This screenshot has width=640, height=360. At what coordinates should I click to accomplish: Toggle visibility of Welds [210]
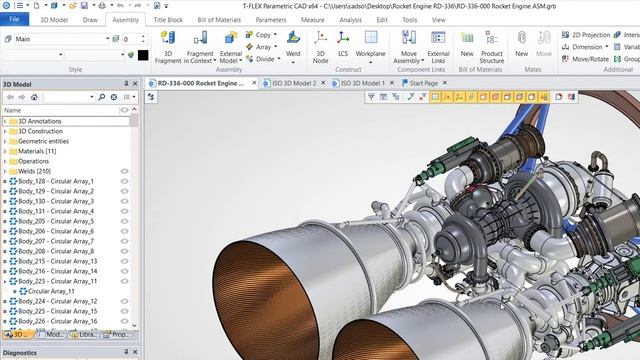click(124, 171)
